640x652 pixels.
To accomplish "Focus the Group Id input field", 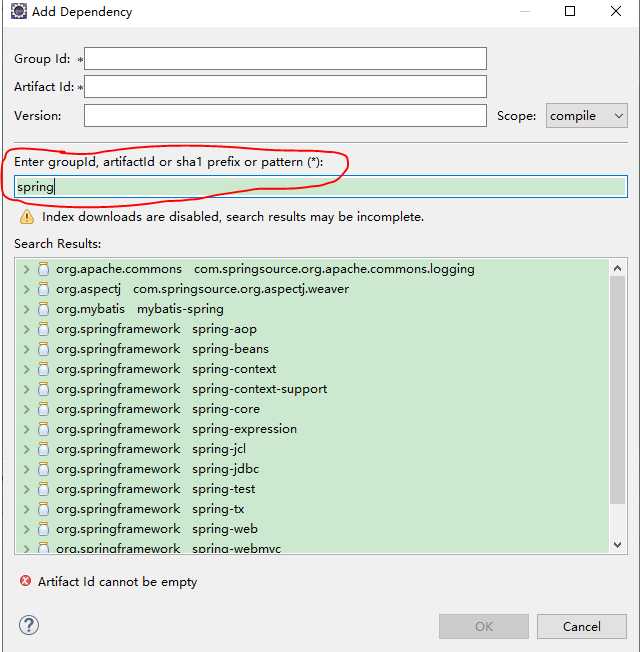I will tap(285, 58).
